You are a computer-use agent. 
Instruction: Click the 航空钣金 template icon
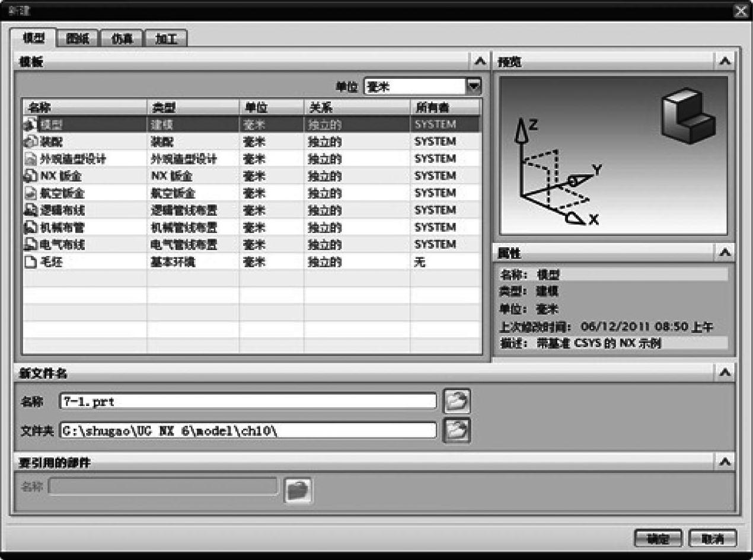pos(30,193)
